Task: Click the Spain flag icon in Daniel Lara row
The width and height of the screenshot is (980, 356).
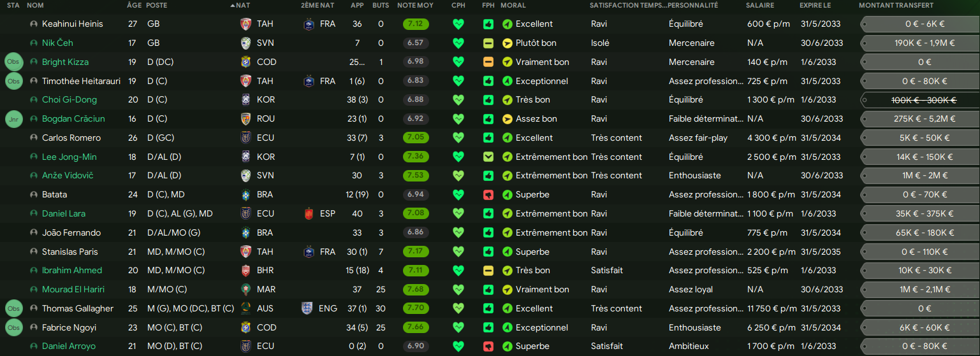Action: coord(309,214)
